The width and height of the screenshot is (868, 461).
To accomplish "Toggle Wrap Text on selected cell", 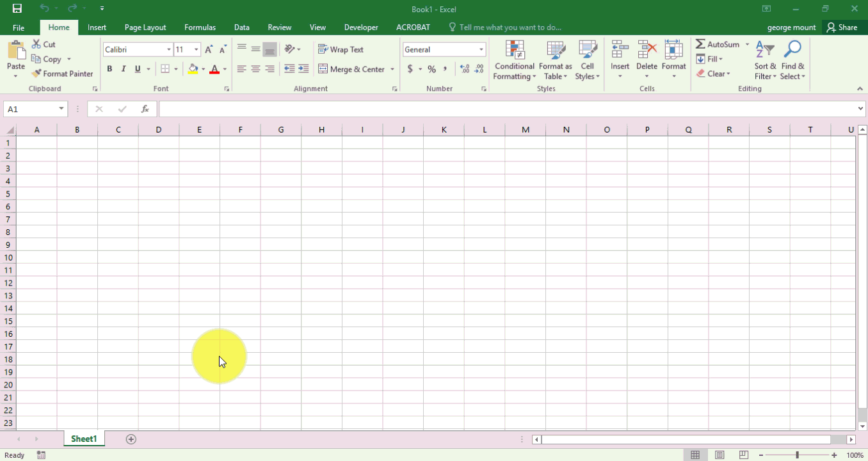I will pos(341,49).
